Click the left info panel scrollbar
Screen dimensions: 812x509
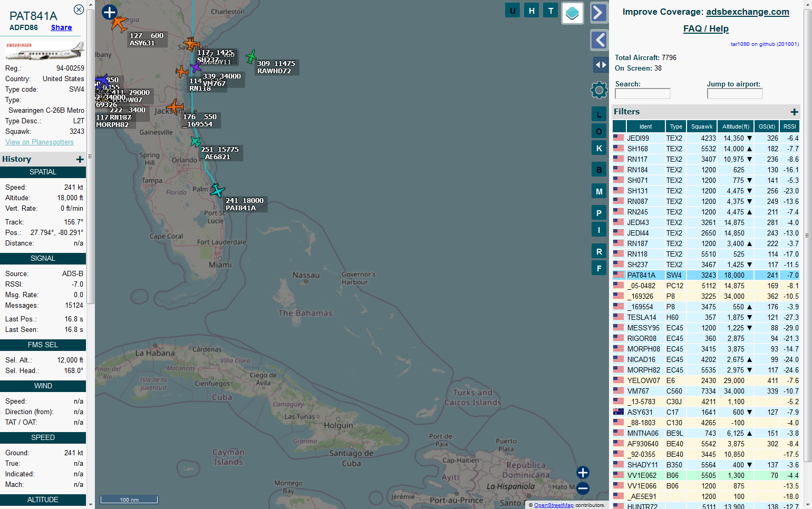tap(90, 156)
